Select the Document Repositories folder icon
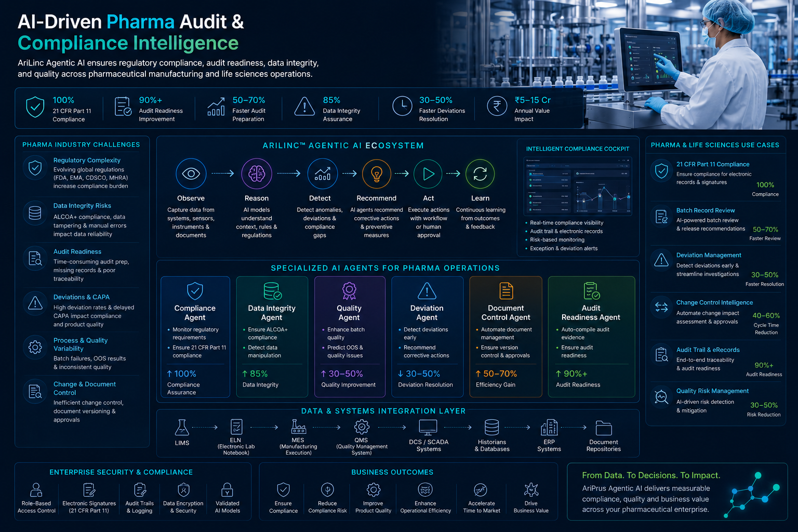Screen dimensions: 798x532 pos(604,428)
